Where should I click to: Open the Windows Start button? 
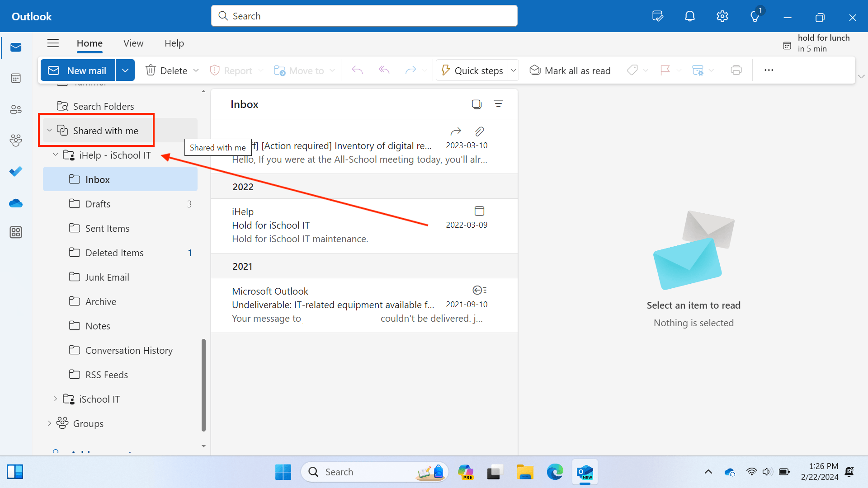pyautogui.click(x=283, y=472)
